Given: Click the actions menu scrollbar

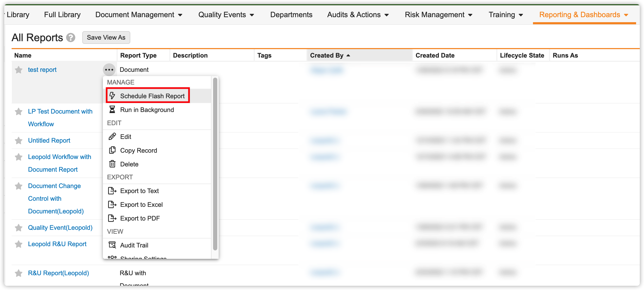Looking at the screenshot, I should pyautogui.click(x=215, y=164).
